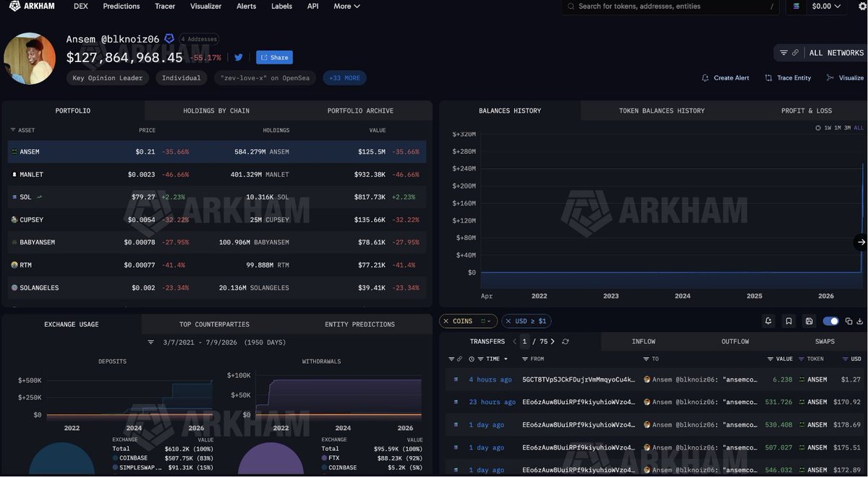Click the ASSET column filter icon

pos(12,130)
